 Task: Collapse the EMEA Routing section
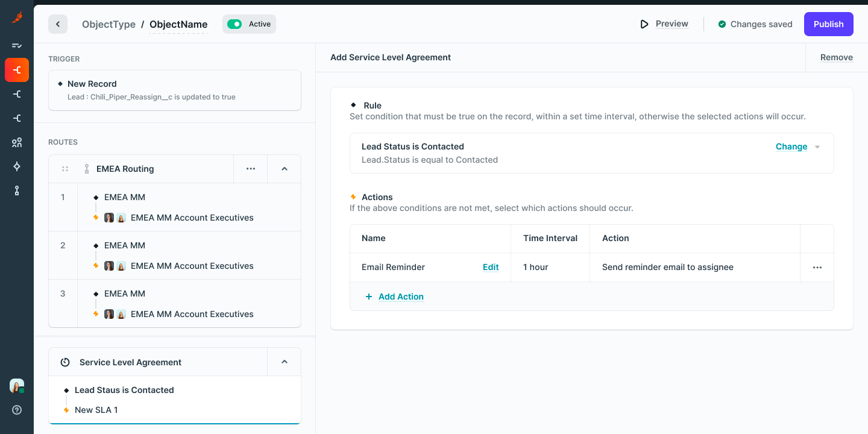tap(284, 169)
